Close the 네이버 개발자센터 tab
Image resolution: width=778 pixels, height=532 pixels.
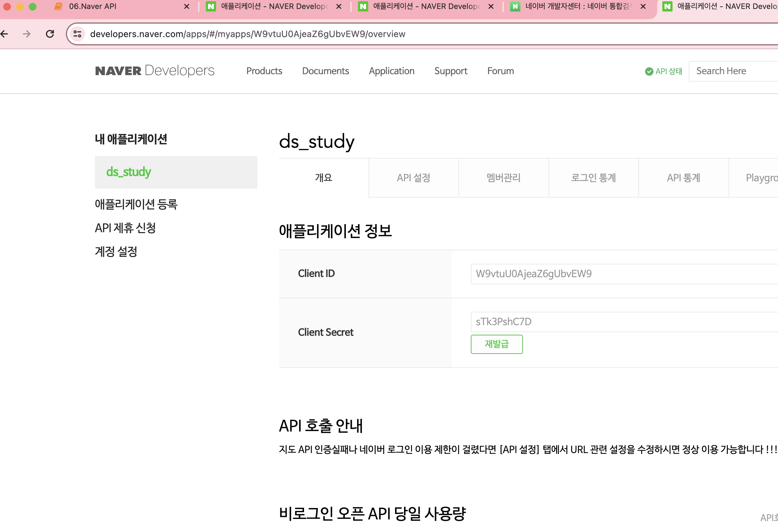tap(643, 6)
